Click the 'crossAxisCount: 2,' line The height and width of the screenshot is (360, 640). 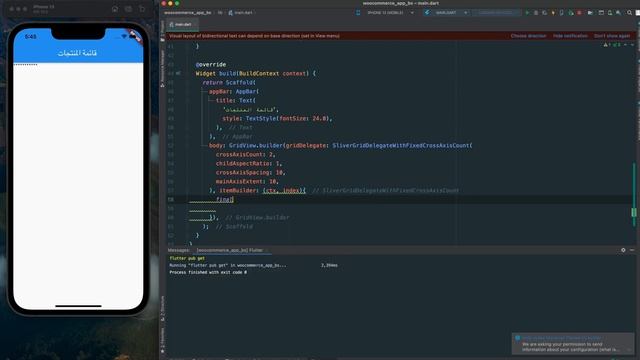click(x=245, y=154)
